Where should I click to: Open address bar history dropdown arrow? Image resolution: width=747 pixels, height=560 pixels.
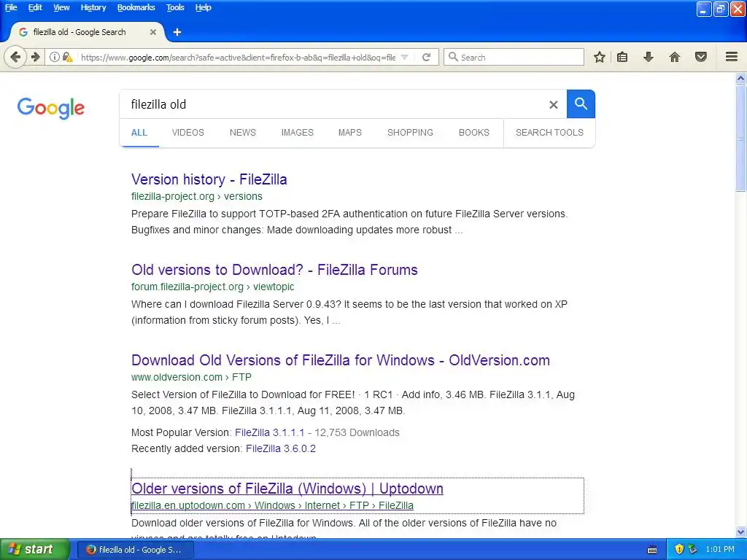pyautogui.click(x=404, y=57)
